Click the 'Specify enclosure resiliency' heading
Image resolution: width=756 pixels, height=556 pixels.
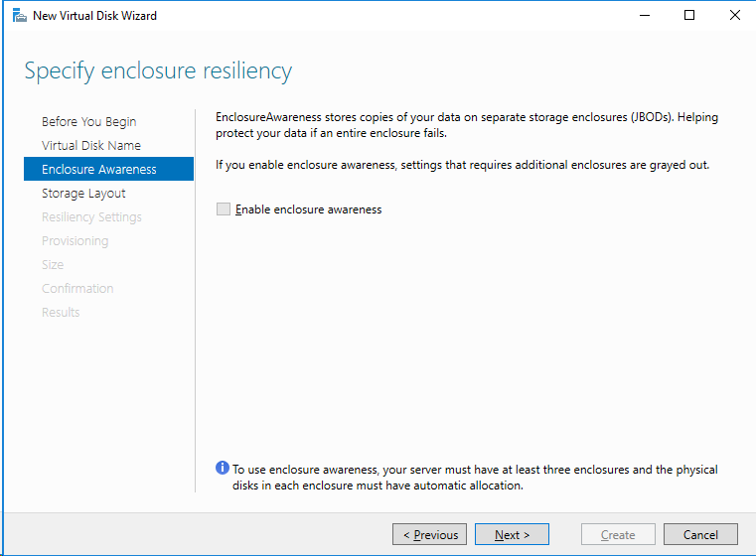point(158,71)
